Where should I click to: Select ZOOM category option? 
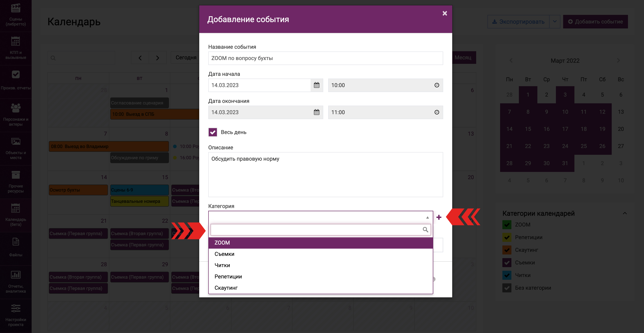[x=321, y=243]
